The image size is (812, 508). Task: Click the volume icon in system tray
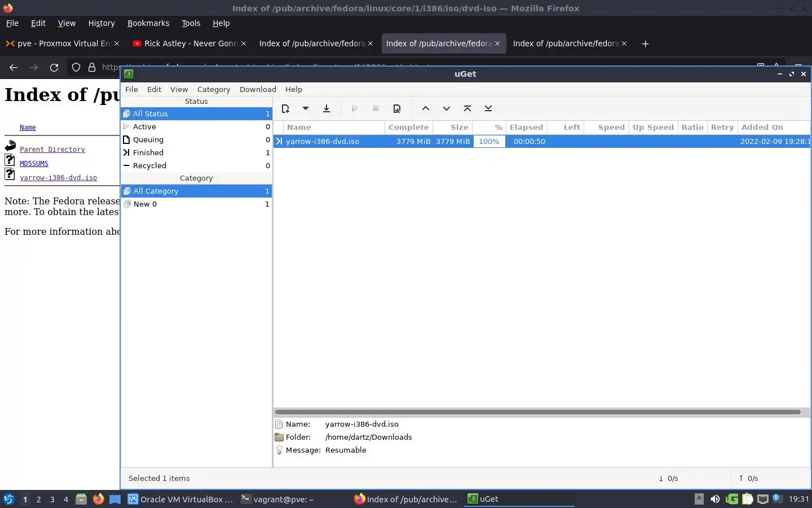[715, 499]
